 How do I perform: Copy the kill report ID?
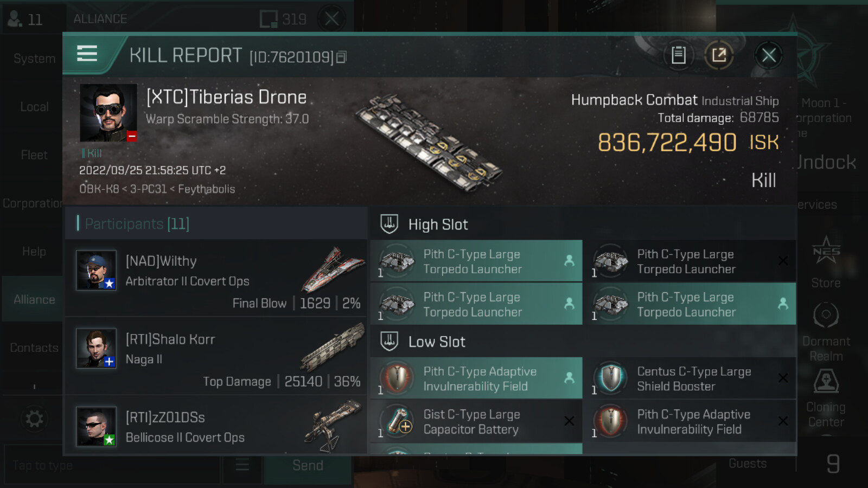coord(341,57)
